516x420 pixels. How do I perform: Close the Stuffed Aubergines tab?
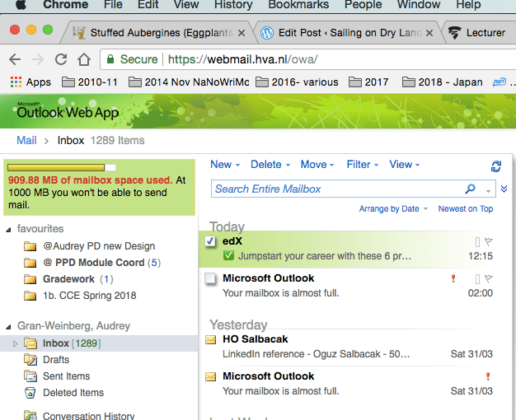[242, 33]
